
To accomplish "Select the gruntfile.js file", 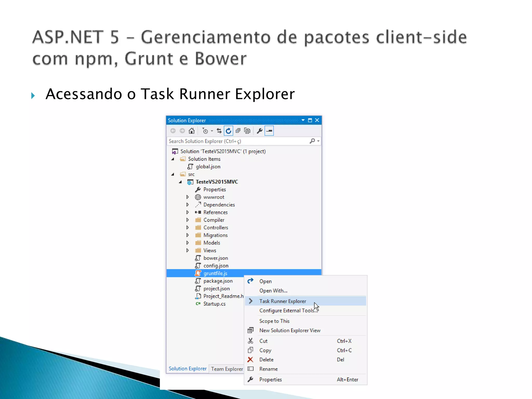I will point(244,273).
